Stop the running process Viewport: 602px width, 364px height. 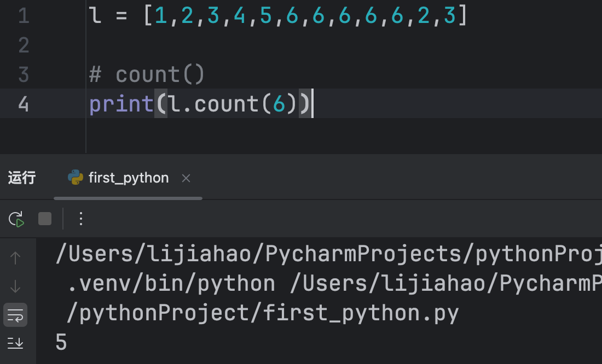[x=45, y=219]
